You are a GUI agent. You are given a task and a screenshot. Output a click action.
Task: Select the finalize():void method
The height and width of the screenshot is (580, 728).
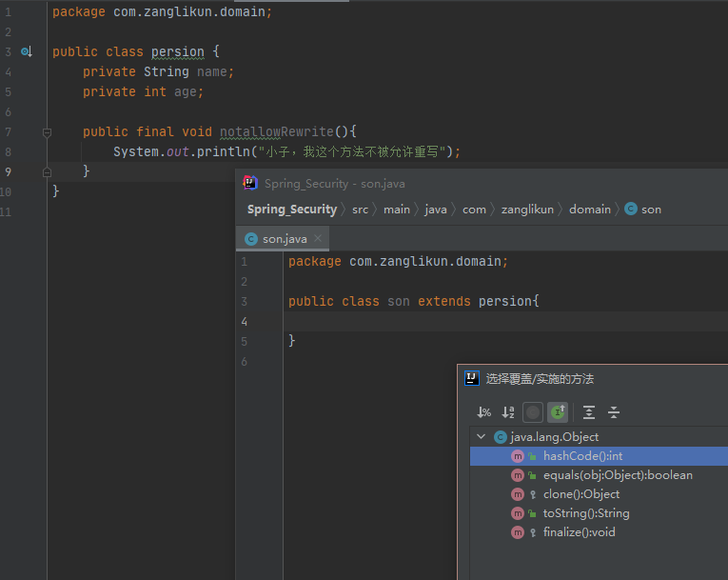click(579, 532)
